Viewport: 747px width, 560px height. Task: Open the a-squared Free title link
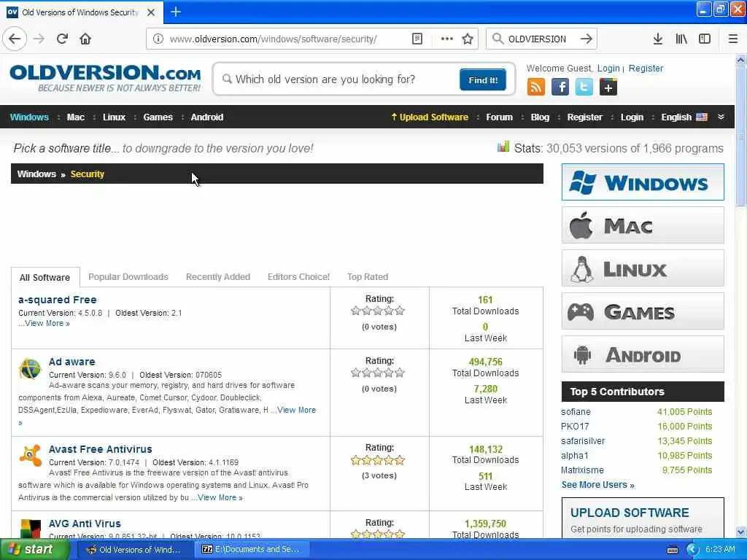tap(57, 300)
